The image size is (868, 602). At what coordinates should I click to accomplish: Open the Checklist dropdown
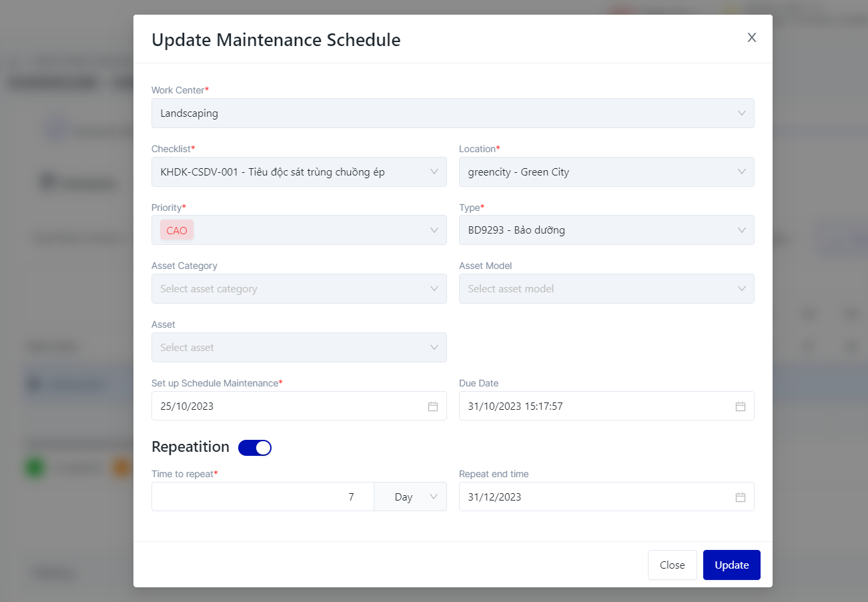tap(434, 172)
